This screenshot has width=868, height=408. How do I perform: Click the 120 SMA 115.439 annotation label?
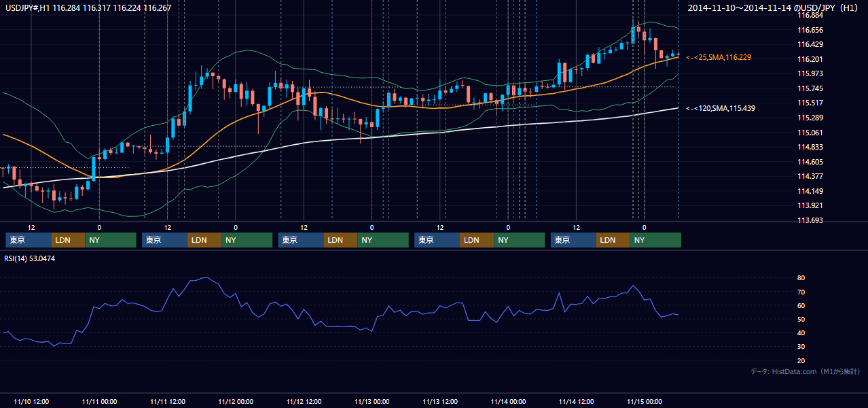coord(721,108)
